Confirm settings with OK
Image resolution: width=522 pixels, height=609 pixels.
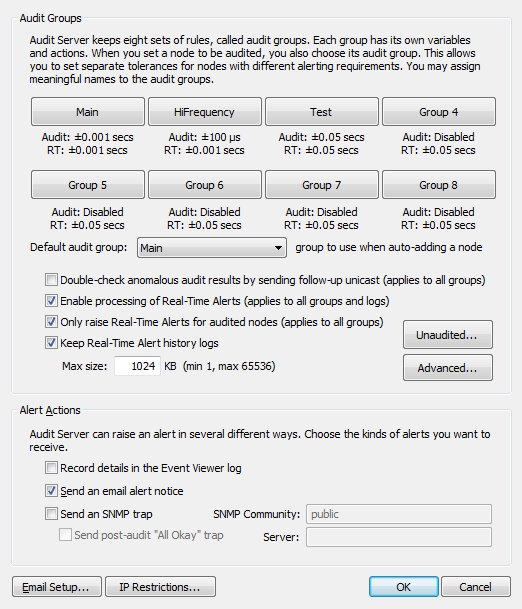(404, 587)
